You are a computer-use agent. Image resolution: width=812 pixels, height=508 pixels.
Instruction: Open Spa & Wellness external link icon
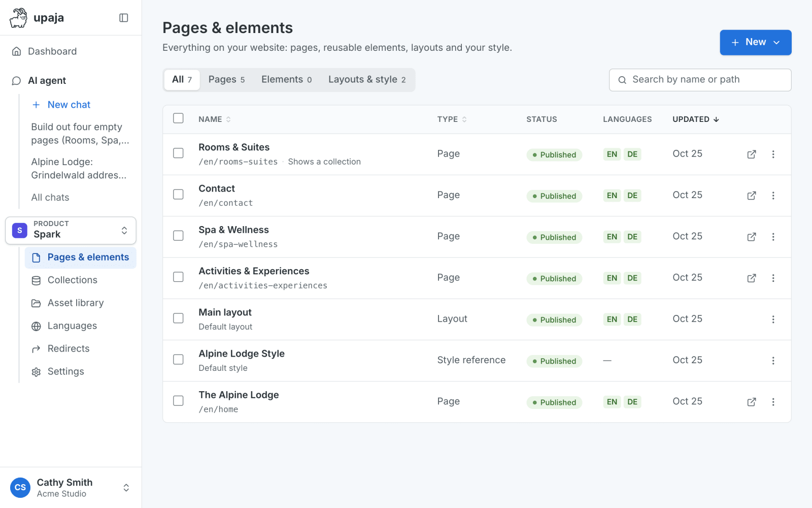click(752, 237)
